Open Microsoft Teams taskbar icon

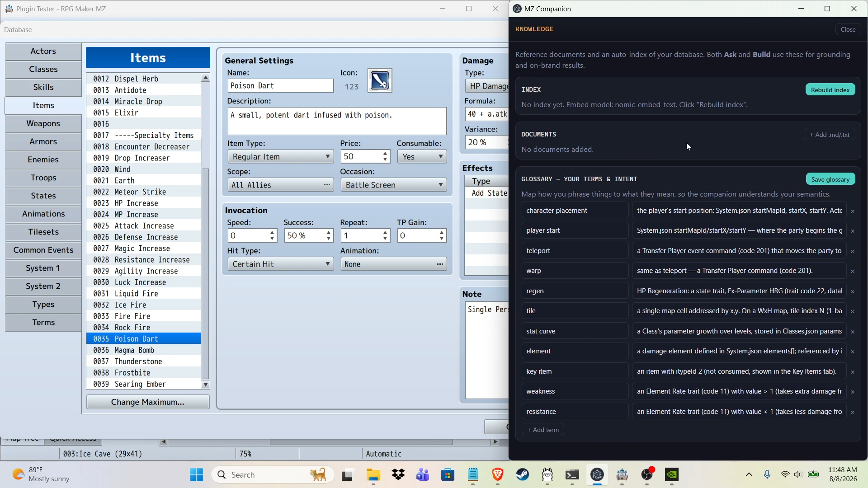(423, 474)
